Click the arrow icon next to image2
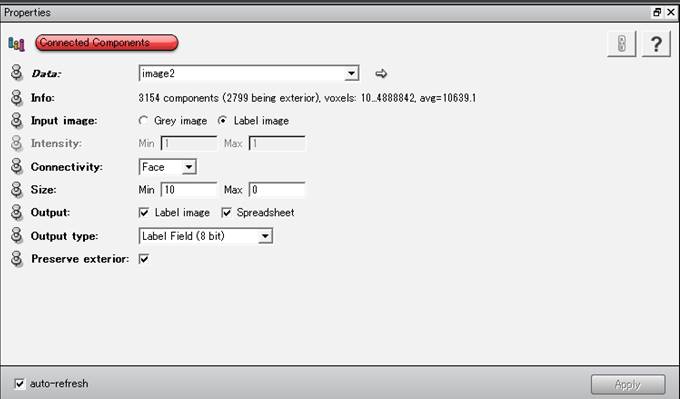The height and width of the screenshot is (399, 680). (x=381, y=73)
